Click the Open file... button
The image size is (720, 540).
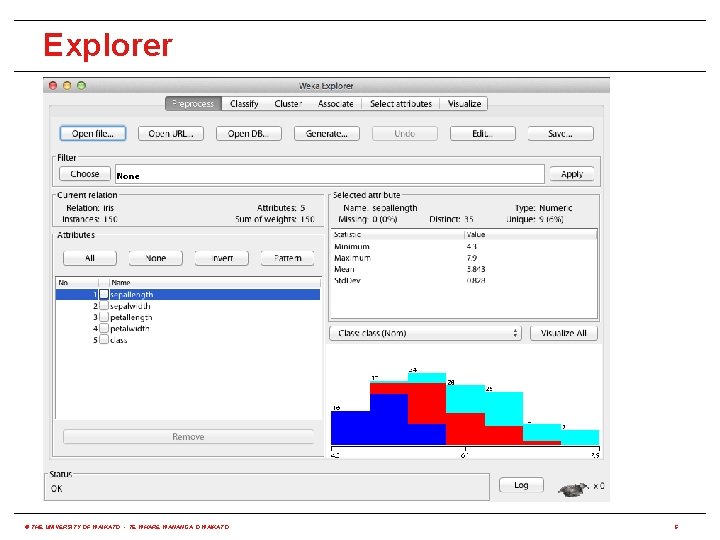93,134
